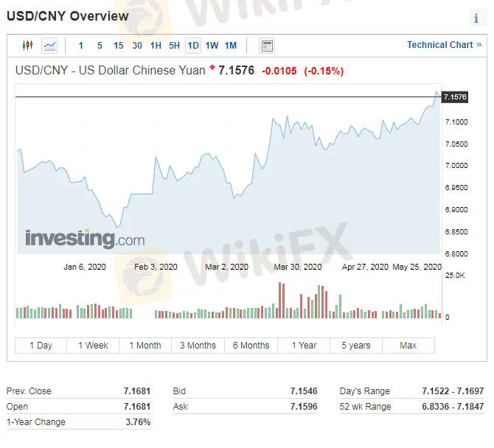Click the investing.com logo in chart
Image resolution: width=494 pixels, height=448 pixels.
coord(85,239)
